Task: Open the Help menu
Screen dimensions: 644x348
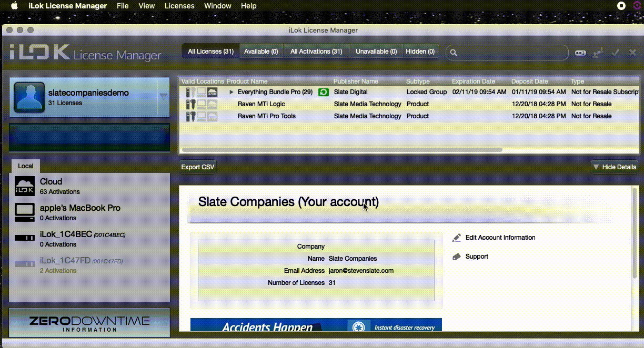Action: (x=249, y=6)
